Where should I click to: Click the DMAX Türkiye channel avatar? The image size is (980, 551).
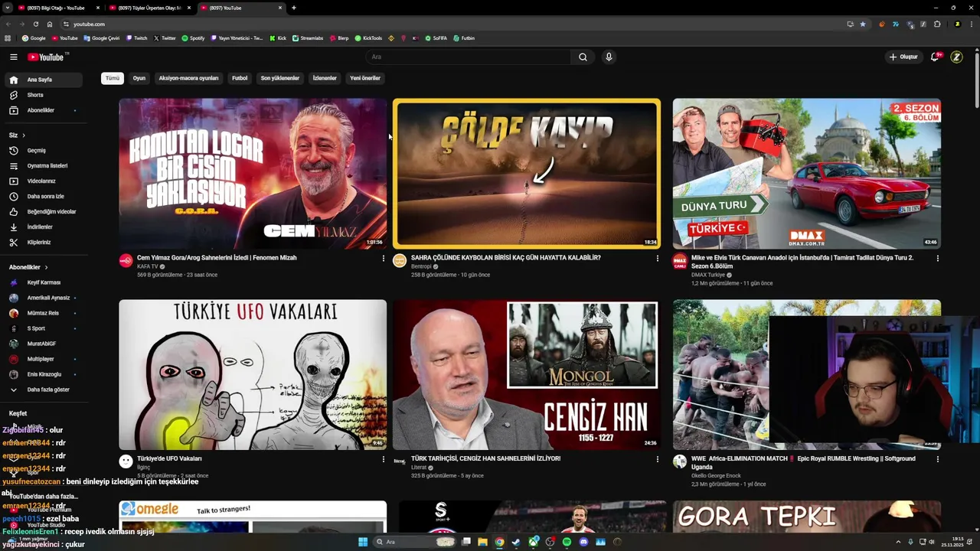(x=680, y=261)
